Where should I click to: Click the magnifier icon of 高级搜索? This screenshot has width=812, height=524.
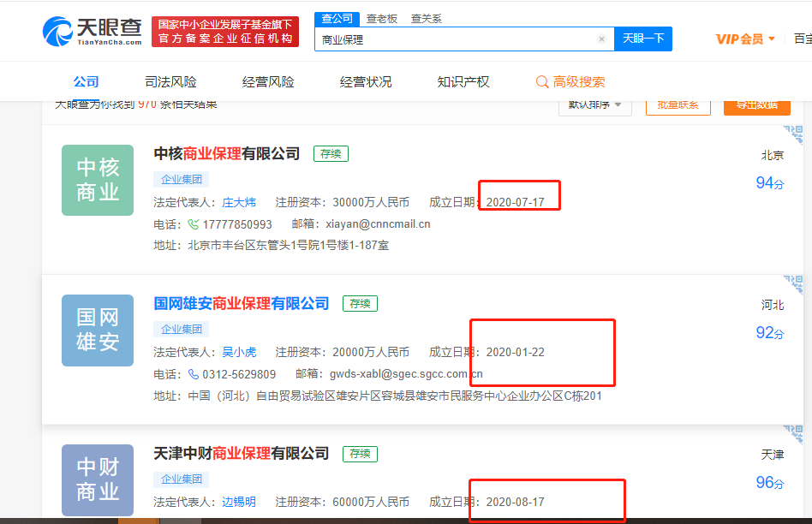(541, 82)
